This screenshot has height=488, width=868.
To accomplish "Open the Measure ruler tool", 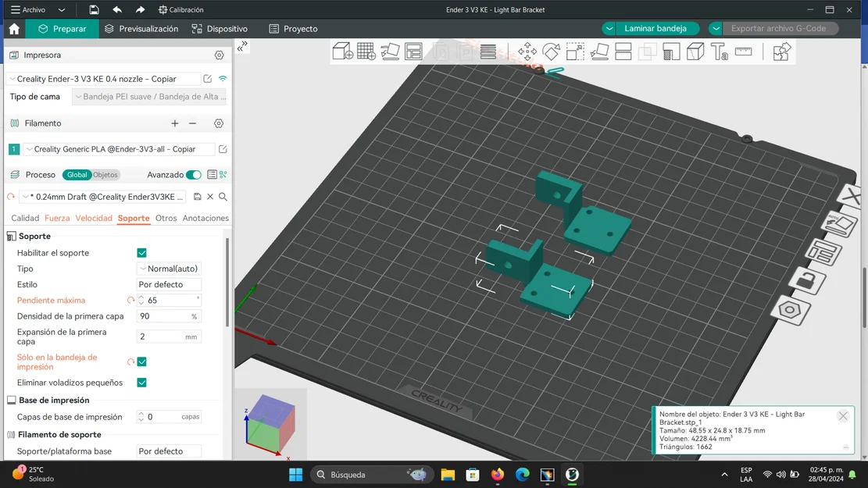I will coord(743,52).
